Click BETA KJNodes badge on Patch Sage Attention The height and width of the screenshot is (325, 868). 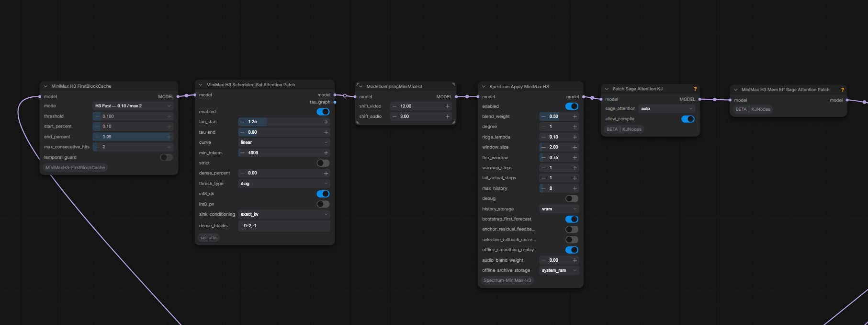click(624, 129)
